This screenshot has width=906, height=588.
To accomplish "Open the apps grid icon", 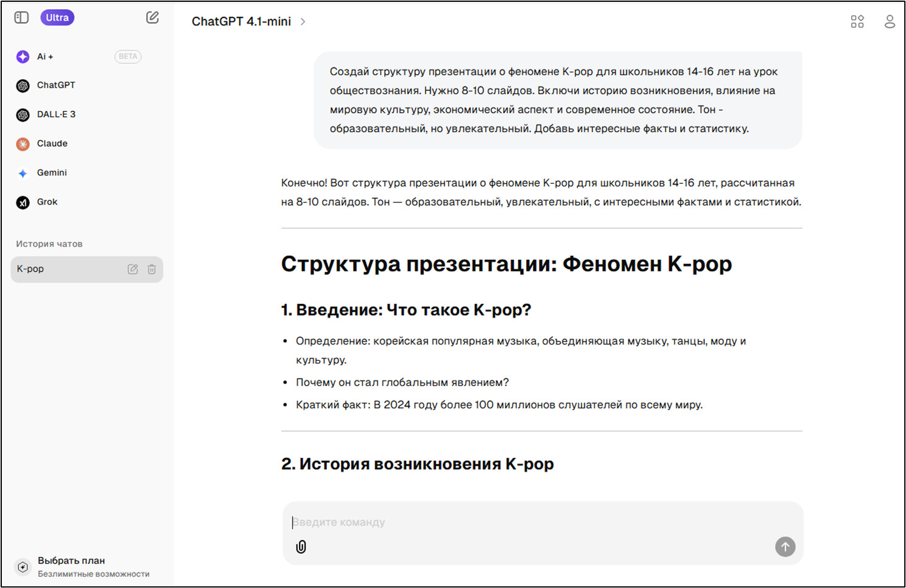I will click(x=857, y=22).
